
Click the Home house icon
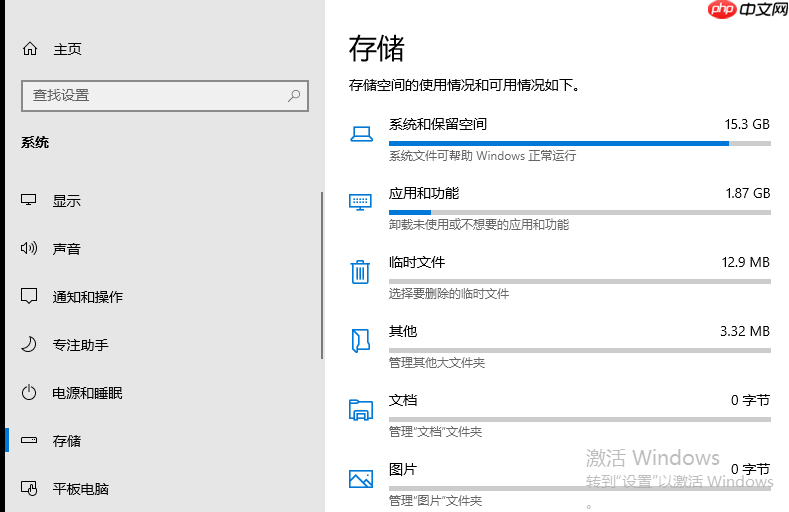click(30, 49)
